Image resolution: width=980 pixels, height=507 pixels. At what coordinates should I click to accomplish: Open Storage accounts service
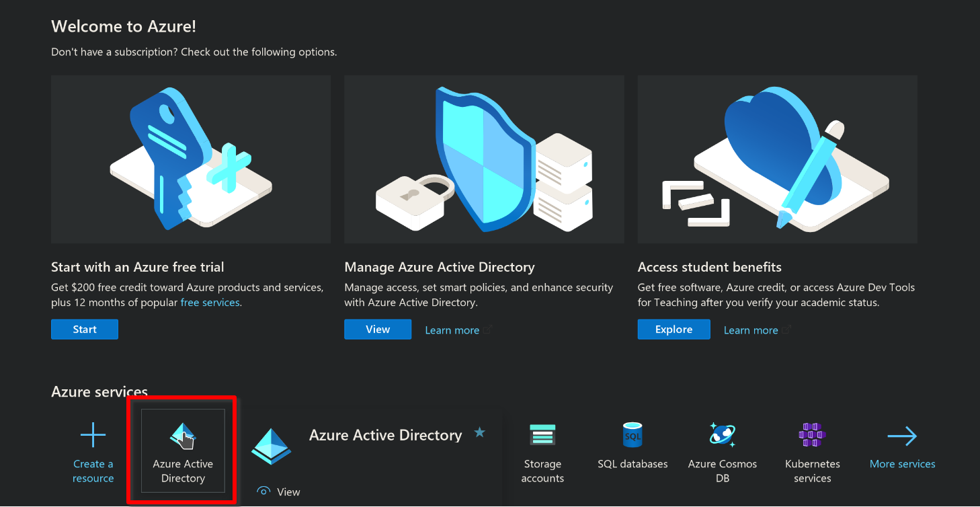(x=542, y=452)
